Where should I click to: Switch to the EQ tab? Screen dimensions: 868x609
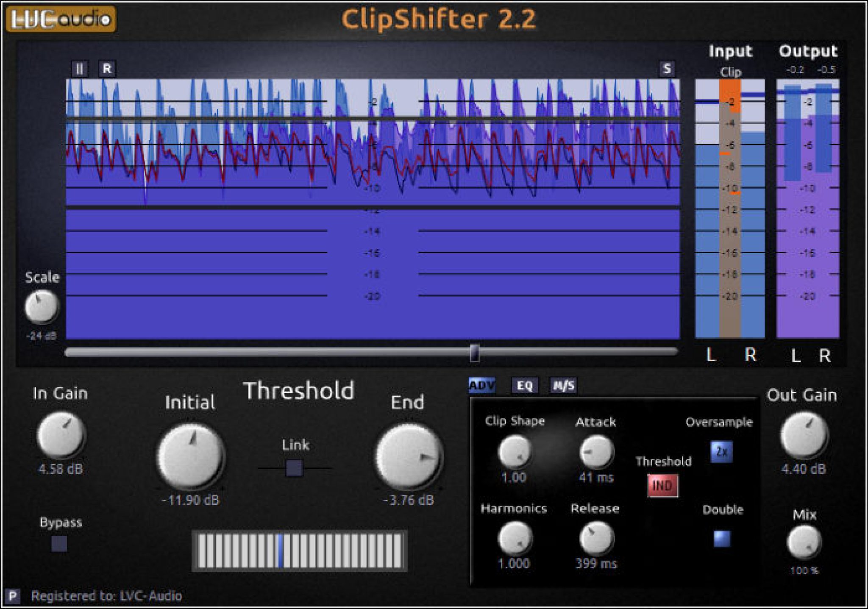point(525,387)
